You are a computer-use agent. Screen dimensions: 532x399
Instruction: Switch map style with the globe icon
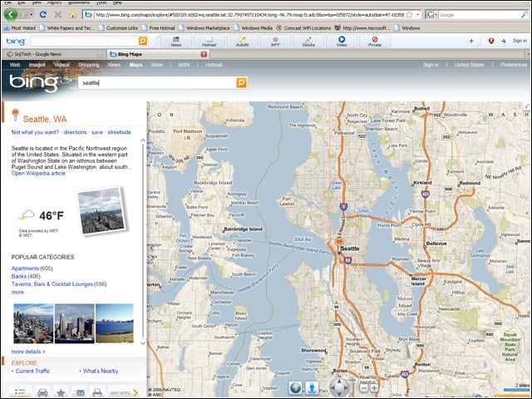pyautogui.click(x=296, y=387)
